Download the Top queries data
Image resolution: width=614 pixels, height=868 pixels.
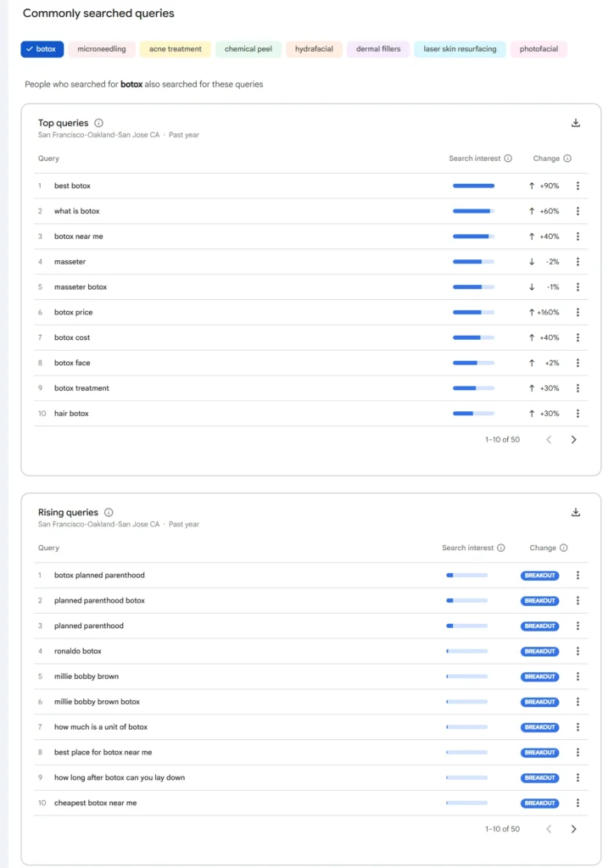pyautogui.click(x=576, y=123)
